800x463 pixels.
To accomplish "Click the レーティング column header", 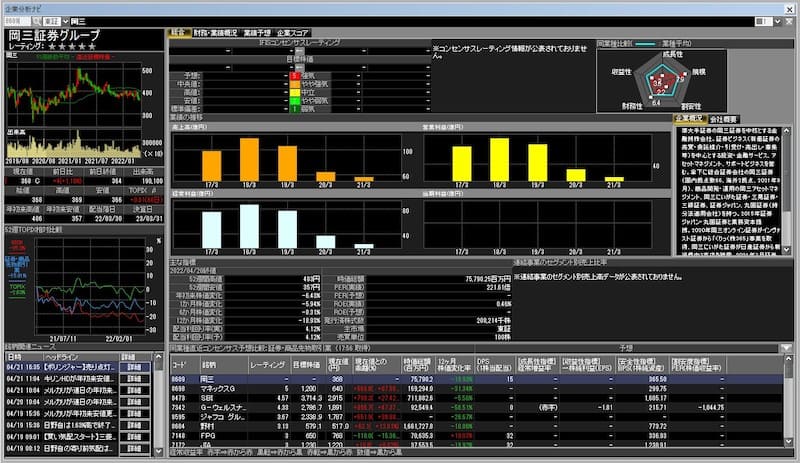I will 268,364.
